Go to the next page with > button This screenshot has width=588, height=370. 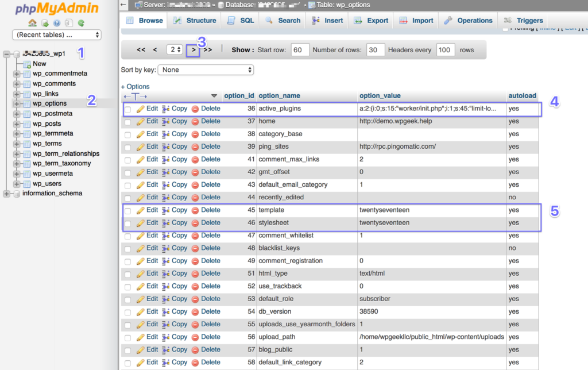tap(194, 50)
